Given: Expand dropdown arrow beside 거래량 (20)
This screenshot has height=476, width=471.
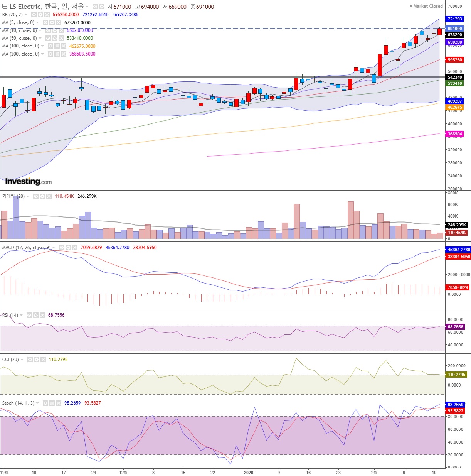Looking at the screenshot, I should coord(28,196).
